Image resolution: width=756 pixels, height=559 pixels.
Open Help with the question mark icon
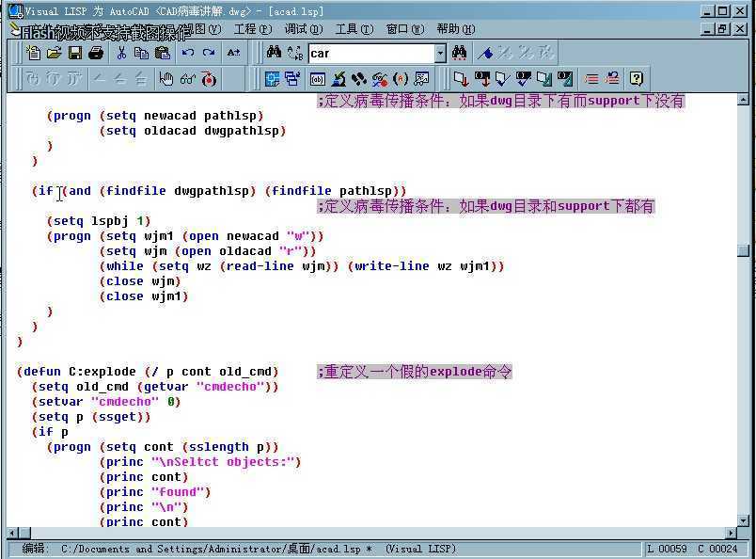coord(637,79)
